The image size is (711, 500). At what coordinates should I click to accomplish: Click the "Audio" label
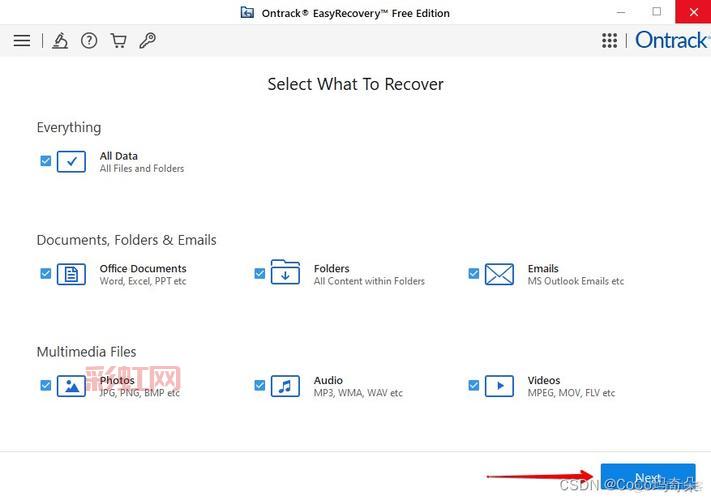tap(328, 380)
